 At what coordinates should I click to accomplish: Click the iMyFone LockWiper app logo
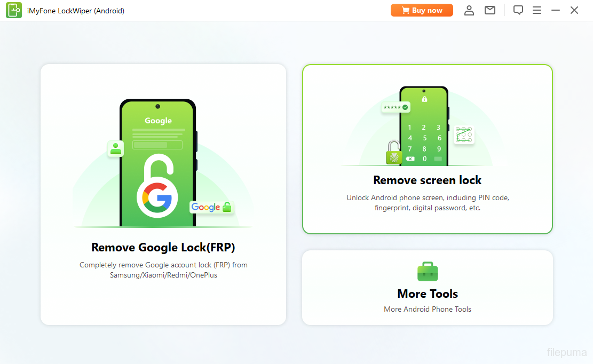click(x=14, y=10)
